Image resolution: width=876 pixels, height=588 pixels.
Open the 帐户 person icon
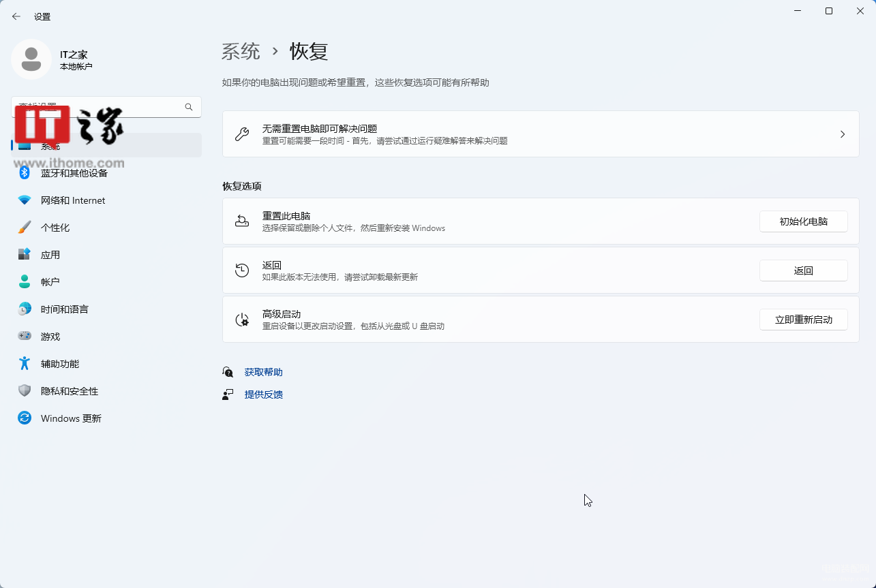[25, 282]
